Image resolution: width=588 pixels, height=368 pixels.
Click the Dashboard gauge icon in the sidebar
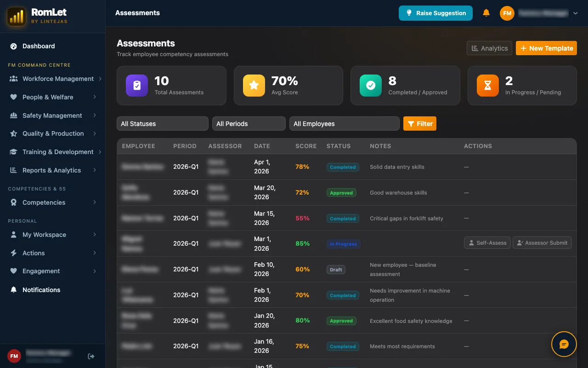pos(13,46)
